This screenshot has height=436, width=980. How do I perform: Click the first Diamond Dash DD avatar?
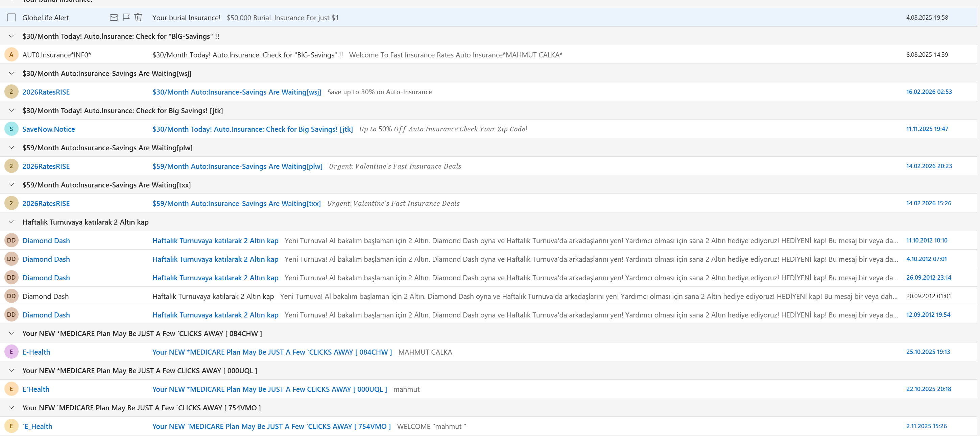pos(11,240)
